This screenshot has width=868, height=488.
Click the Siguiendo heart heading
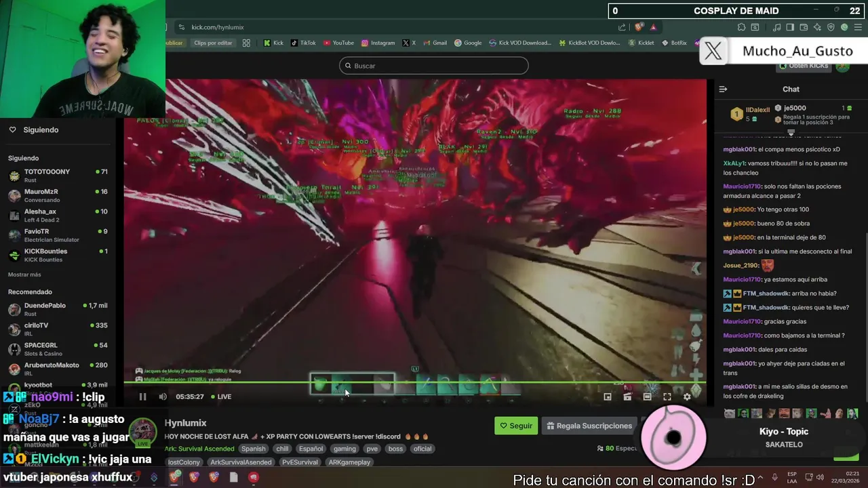[34, 129]
